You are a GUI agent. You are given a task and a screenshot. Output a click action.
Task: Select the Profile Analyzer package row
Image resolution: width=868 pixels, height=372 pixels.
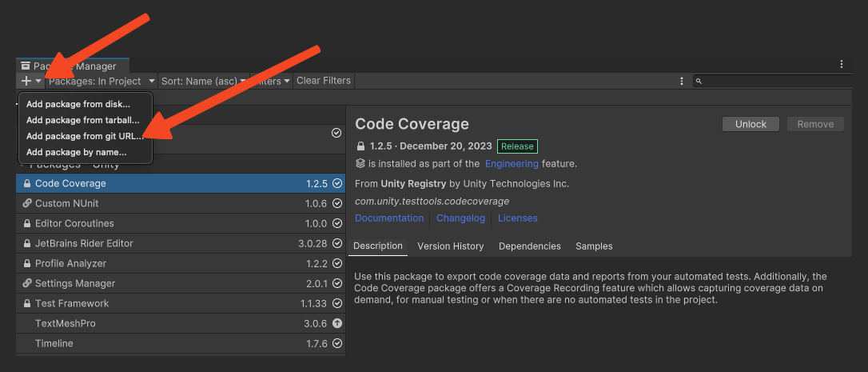181,263
